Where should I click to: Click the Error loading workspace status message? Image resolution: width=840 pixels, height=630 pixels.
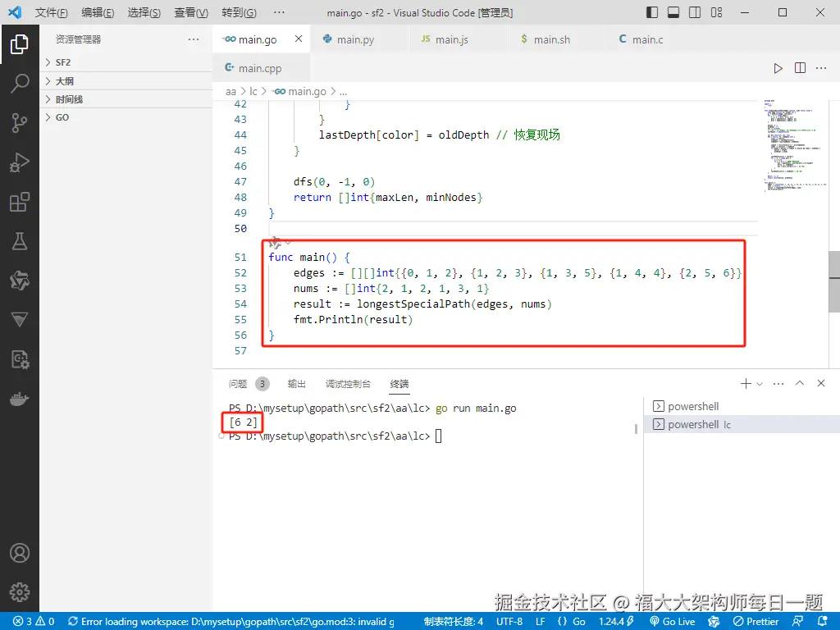(231, 622)
